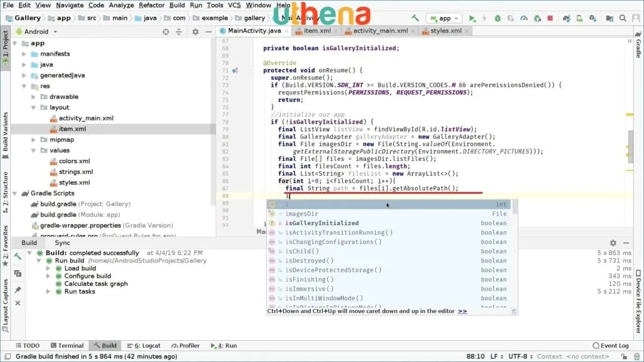The image size is (644, 362).
Task: Open the Android project view dropdown
Action: click(36, 32)
